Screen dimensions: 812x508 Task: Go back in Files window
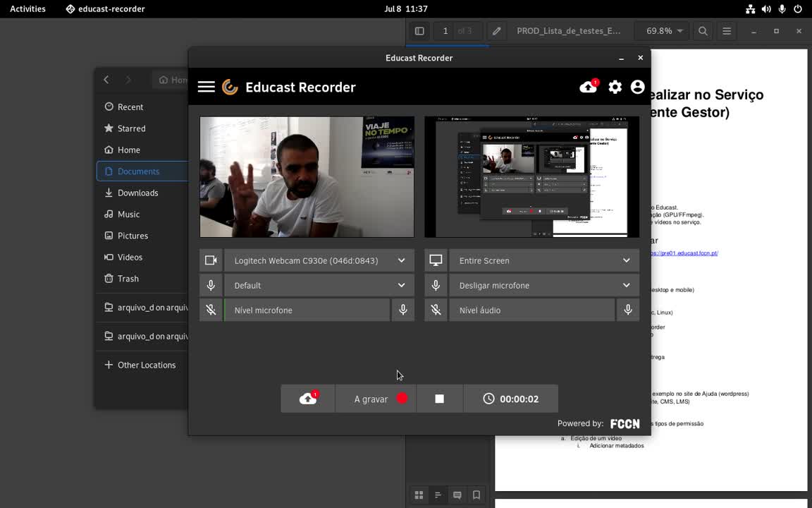106,79
